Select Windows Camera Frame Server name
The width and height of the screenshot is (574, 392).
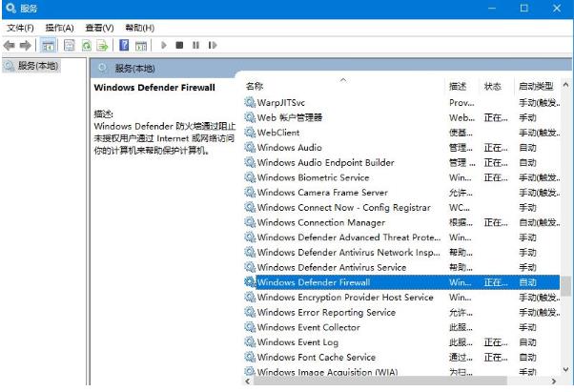[322, 193]
